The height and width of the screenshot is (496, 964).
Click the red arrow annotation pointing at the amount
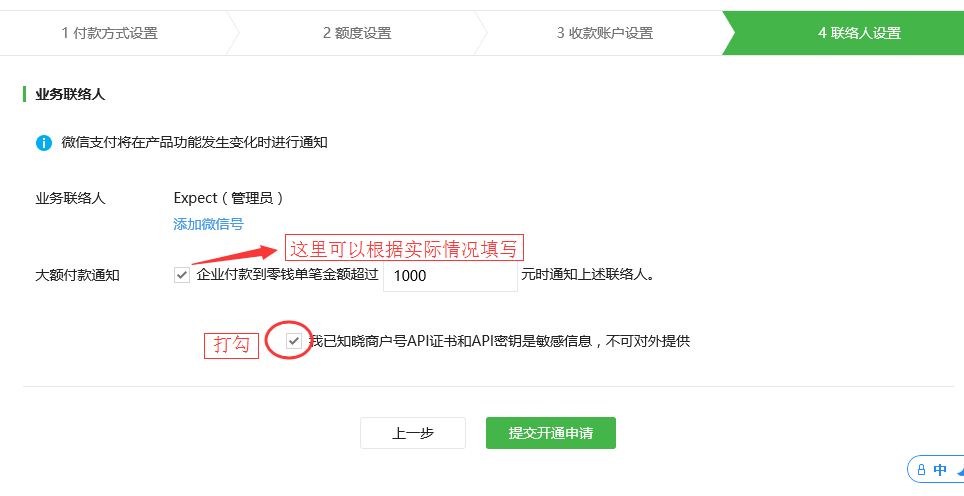pos(235,254)
